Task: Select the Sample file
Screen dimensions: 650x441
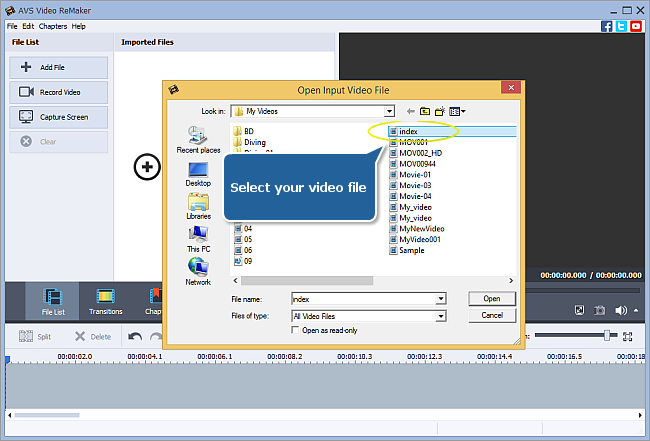Action: [407, 250]
